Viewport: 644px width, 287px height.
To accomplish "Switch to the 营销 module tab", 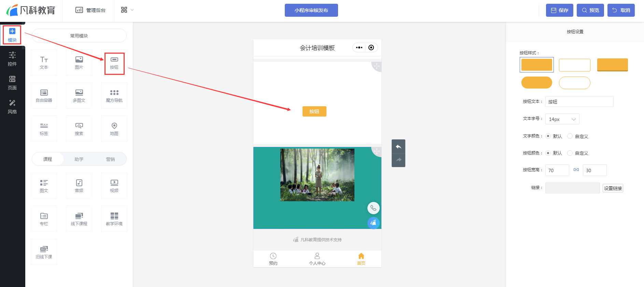I will (110, 159).
